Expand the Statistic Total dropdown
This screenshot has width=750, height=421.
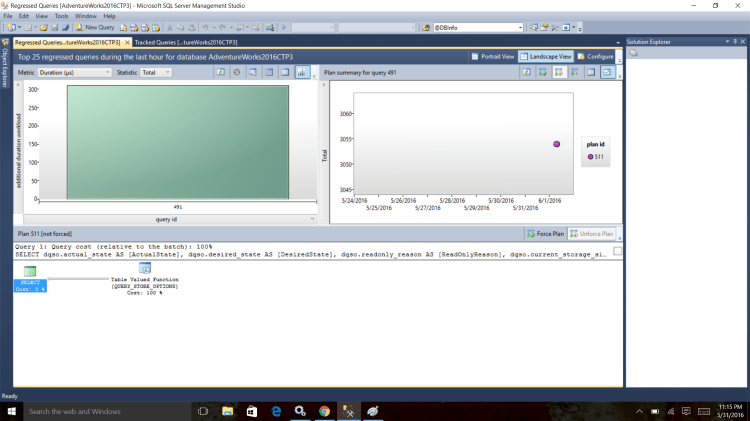point(157,72)
